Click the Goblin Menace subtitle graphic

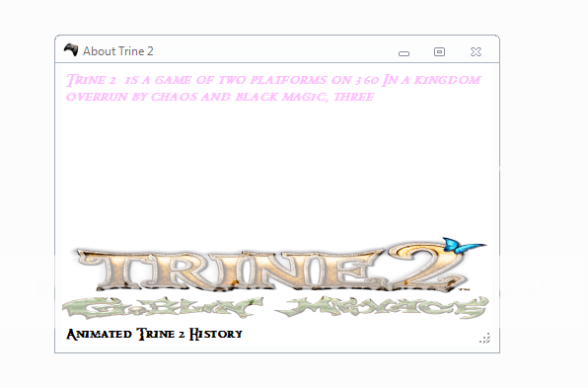point(275,307)
